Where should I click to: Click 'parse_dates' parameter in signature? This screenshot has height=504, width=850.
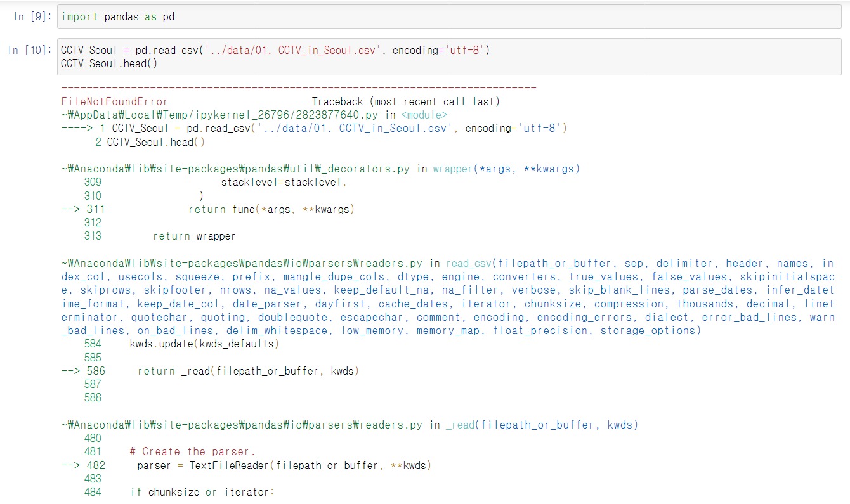[x=717, y=290]
